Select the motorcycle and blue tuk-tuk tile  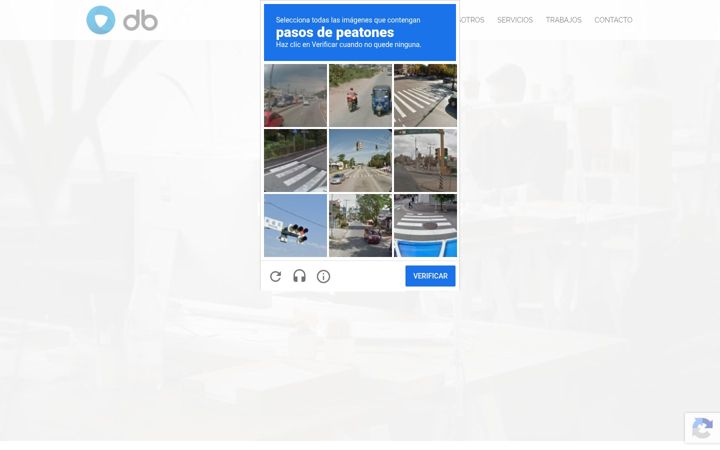pos(360,96)
